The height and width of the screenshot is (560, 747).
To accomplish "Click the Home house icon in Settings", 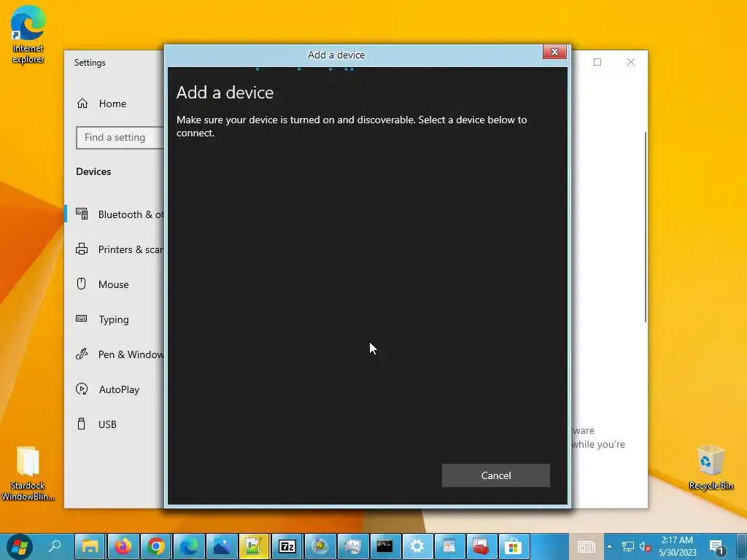I will [82, 104].
